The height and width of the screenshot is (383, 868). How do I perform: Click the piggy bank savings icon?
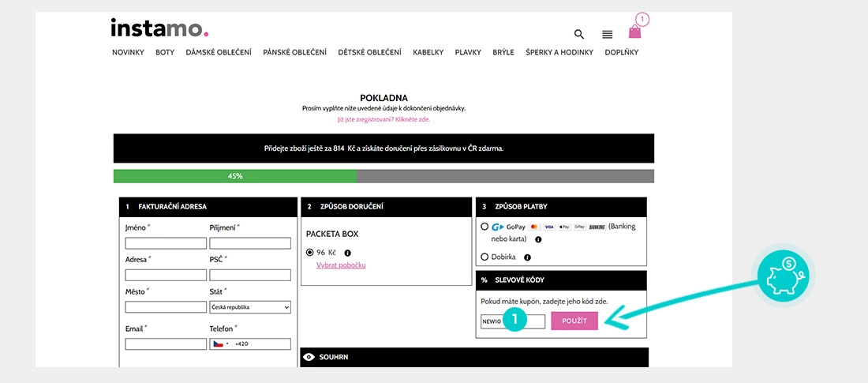[x=784, y=275]
